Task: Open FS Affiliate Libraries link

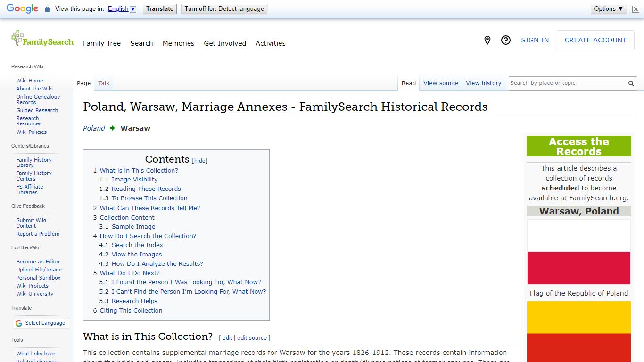Action: (30, 189)
